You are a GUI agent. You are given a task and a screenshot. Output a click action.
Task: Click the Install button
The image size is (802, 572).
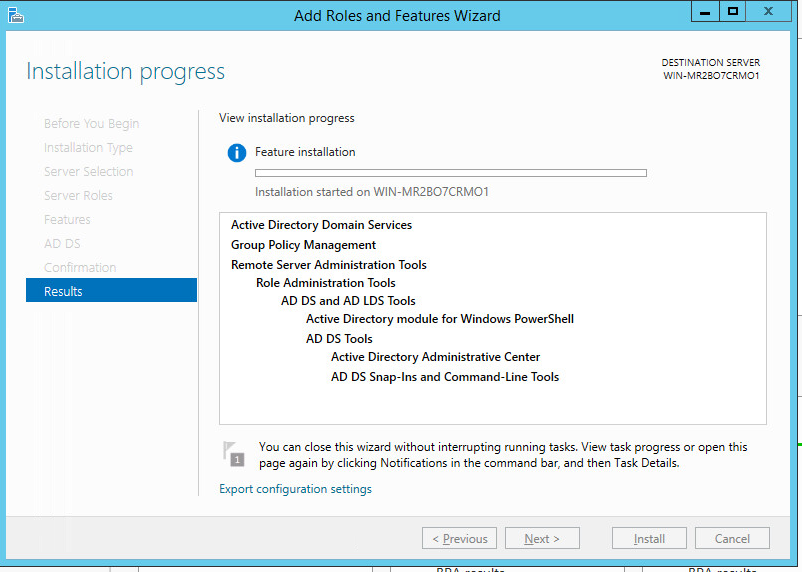pos(649,538)
